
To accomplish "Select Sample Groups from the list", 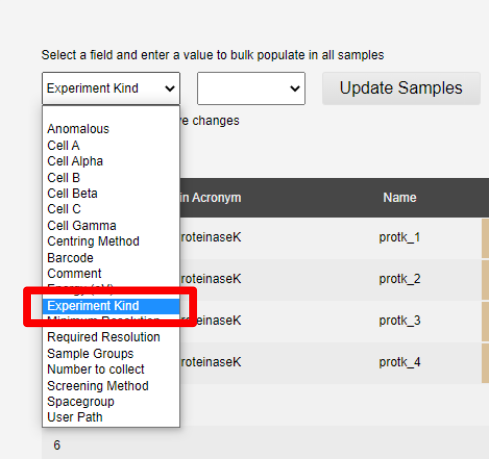I will (x=111, y=353).
